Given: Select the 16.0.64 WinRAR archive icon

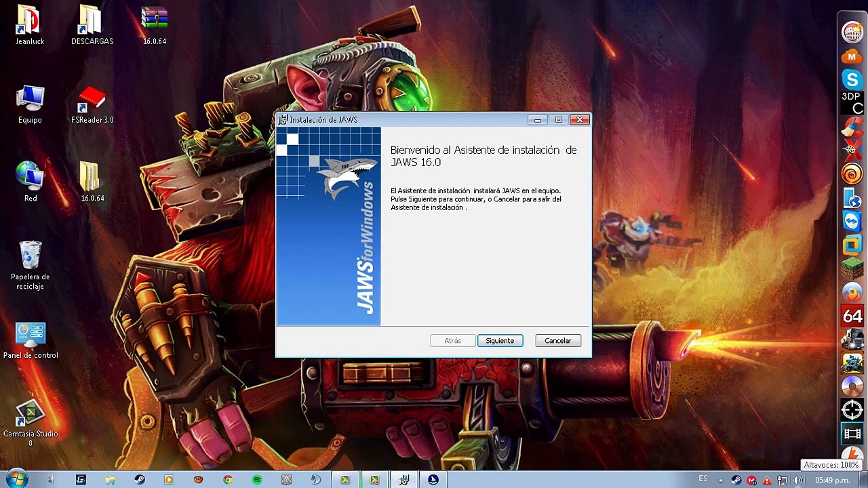Looking at the screenshot, I should click(x=155, y=26).
